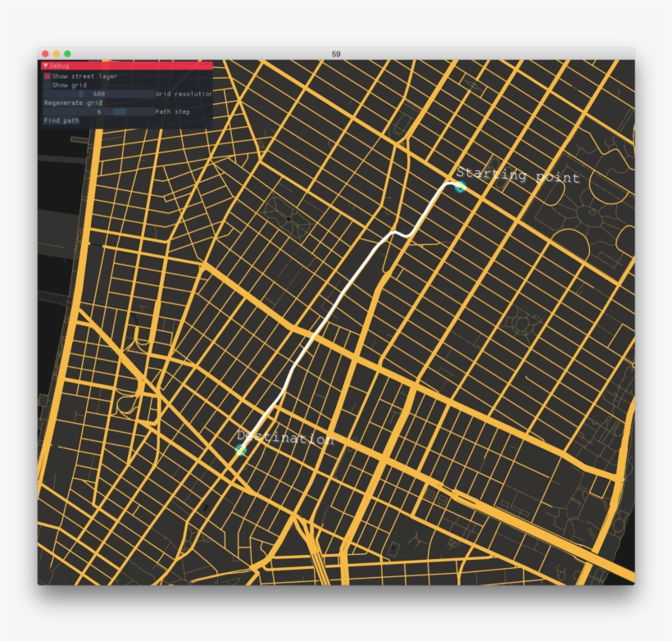Screen dimensions: 672x641
Task: Select the 'Destination' text label
Action: point(287,439)
